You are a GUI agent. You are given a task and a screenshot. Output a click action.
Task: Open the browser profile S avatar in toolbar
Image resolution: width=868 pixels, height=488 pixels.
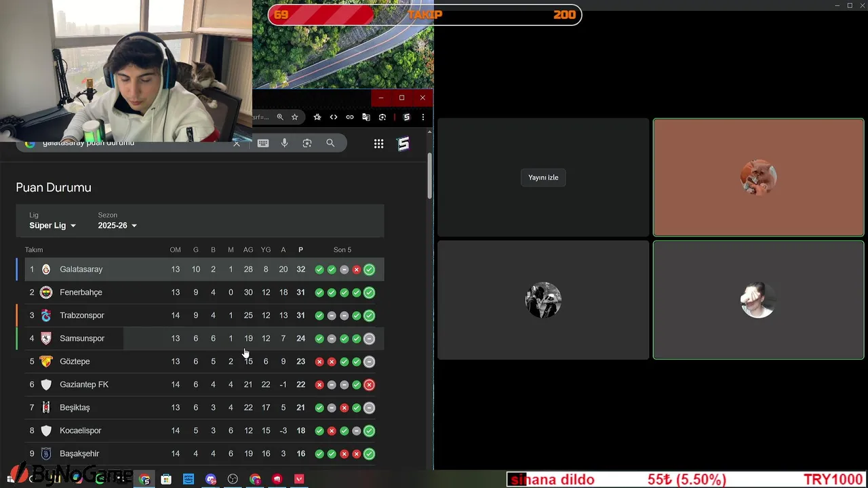coord(406,117)
